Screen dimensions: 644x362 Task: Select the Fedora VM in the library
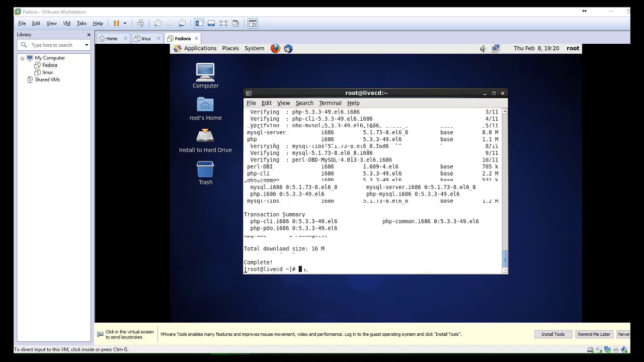pos(49,65)
